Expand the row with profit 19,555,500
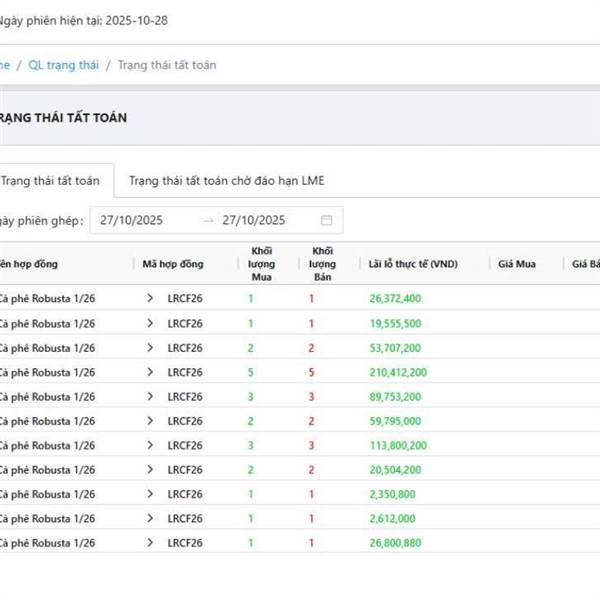This screenshot has width=600, height=600. tap(150, 323)
